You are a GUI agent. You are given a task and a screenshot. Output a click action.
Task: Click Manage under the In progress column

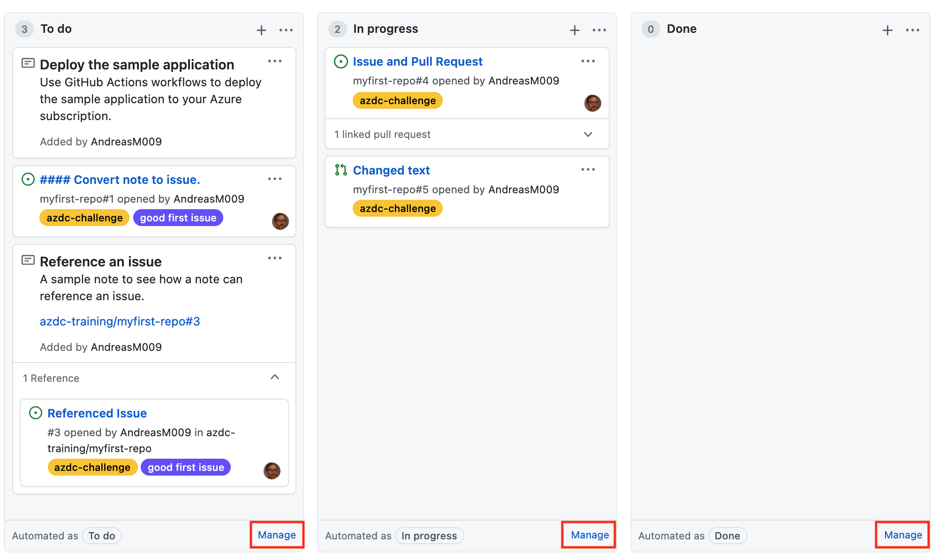(589, 535)
